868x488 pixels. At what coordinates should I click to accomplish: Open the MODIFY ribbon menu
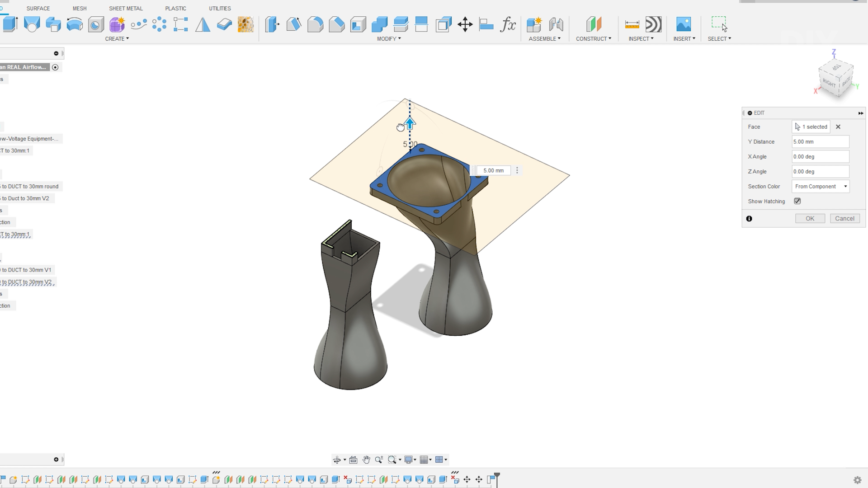tap(387, 39)
